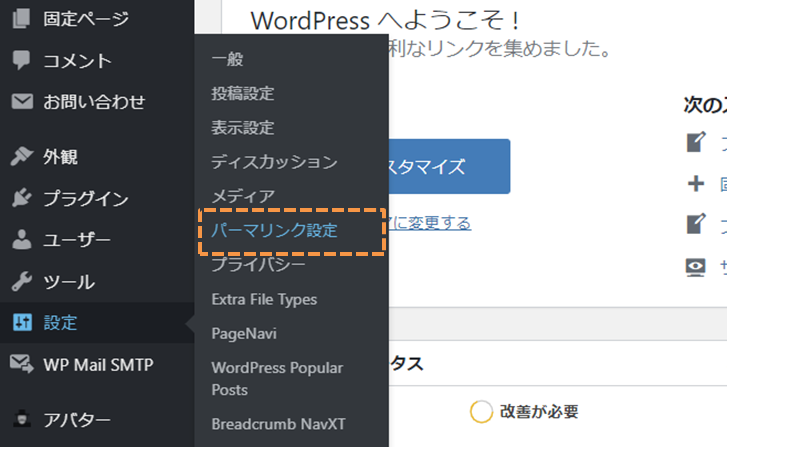
Task: Click the Tools (ツール) wrench icon
Action: (22, 281)
